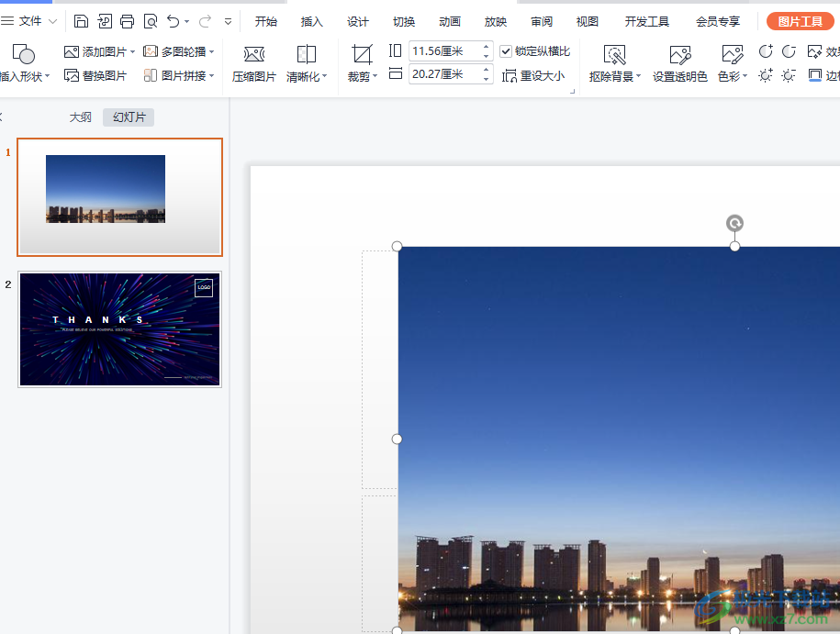Increase height with the up stepper
Image resolution: width=840 pixels, height=634 pixels.
[486, 46]
